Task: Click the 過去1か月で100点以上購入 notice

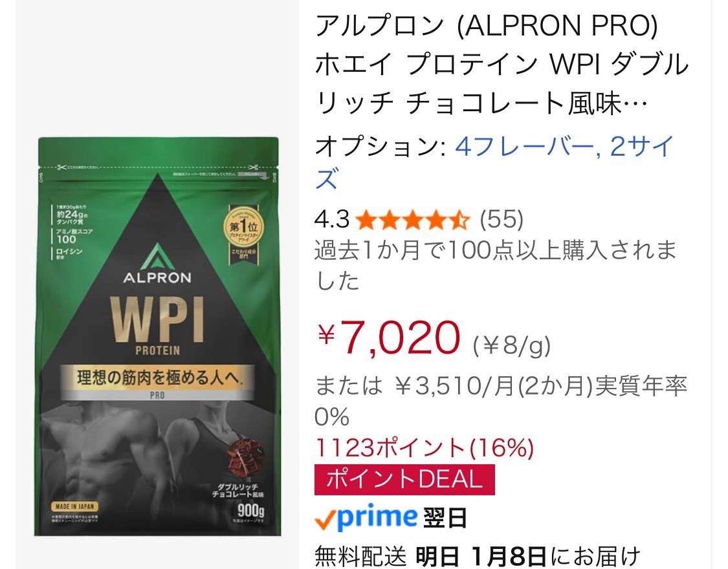Action: (496, 265)
